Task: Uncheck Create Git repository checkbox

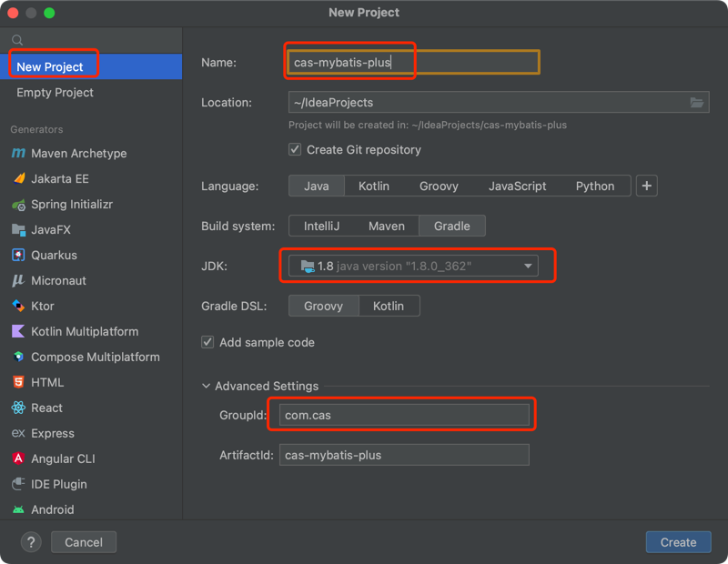Action: click(295, 150)
